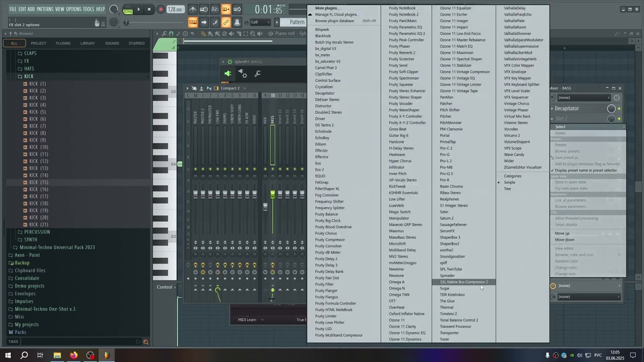Stop playback with the Stop button

click(x=149, y=9)
